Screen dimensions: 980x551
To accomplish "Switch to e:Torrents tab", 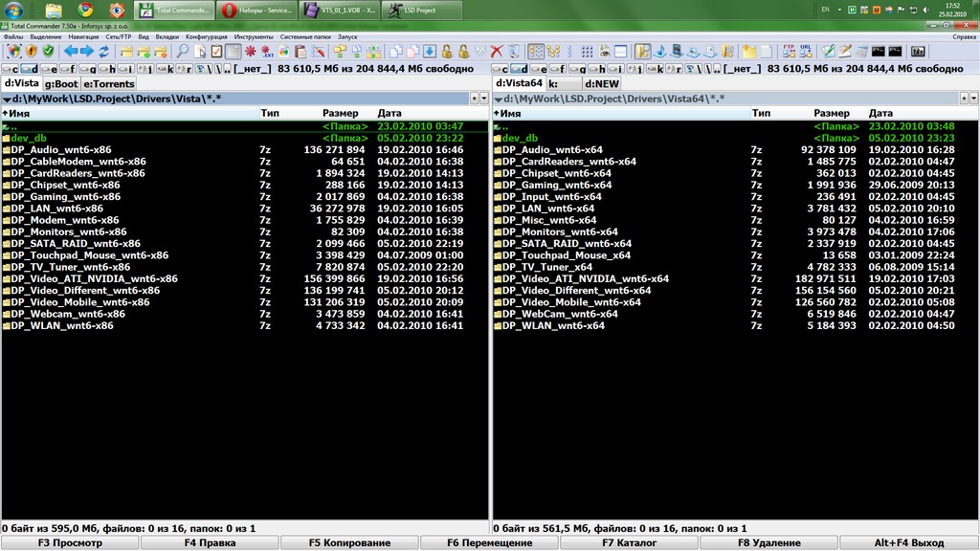I will tap(109, 84).
